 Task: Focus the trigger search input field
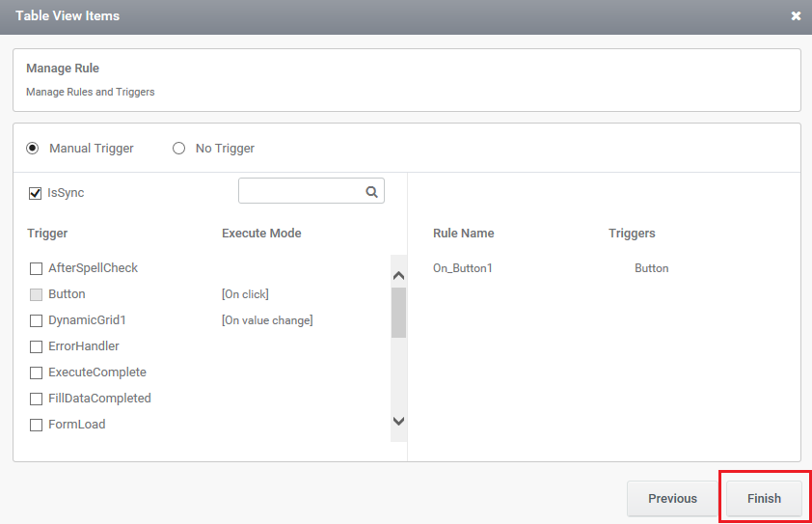(x=302, y=191)
